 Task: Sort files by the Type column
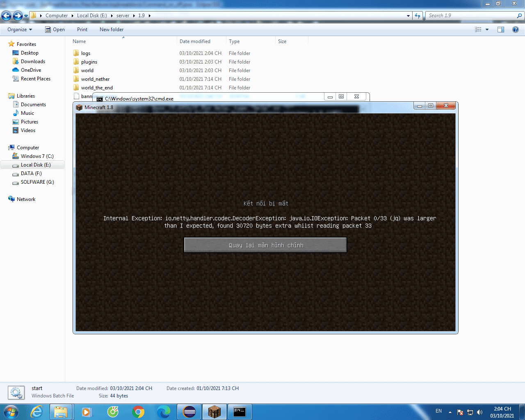tap(234, 41)
